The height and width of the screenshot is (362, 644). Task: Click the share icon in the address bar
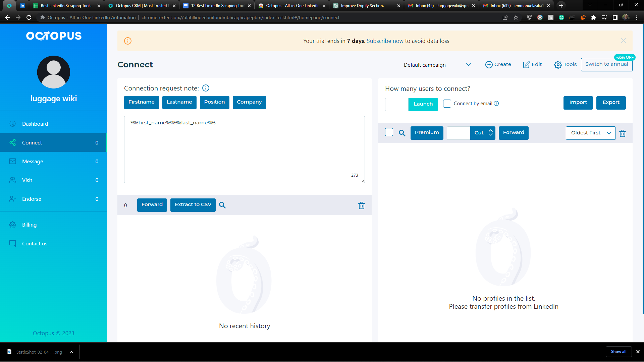point(505,17)
